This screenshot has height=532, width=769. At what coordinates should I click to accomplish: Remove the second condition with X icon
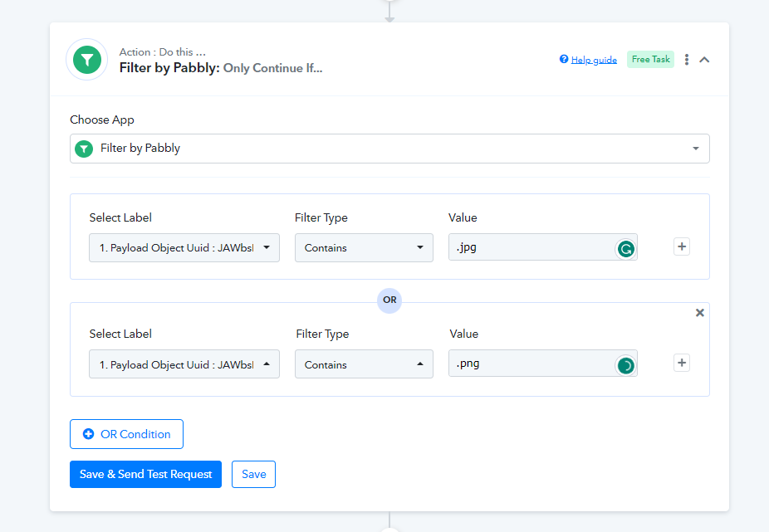tap(700, 313)
